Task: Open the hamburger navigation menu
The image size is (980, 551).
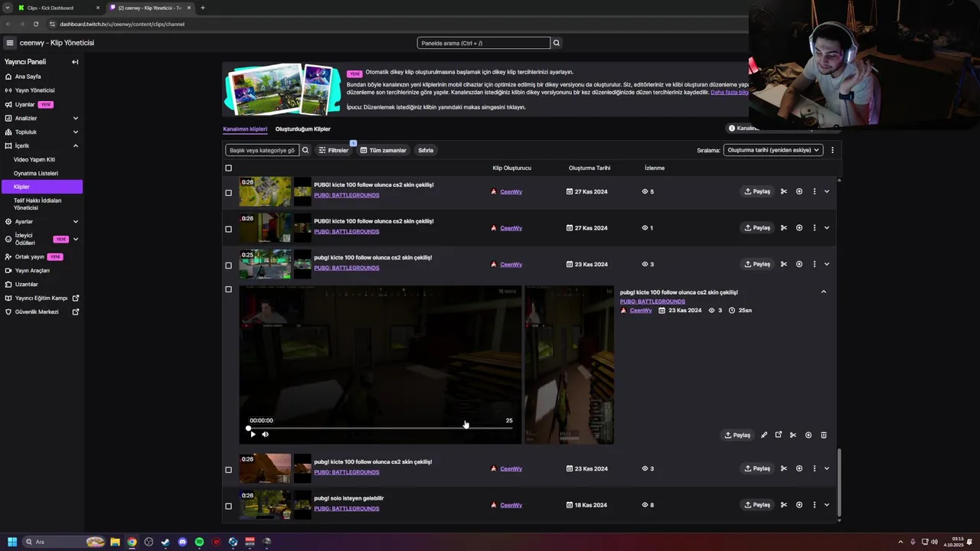Action: pos(10,43)
